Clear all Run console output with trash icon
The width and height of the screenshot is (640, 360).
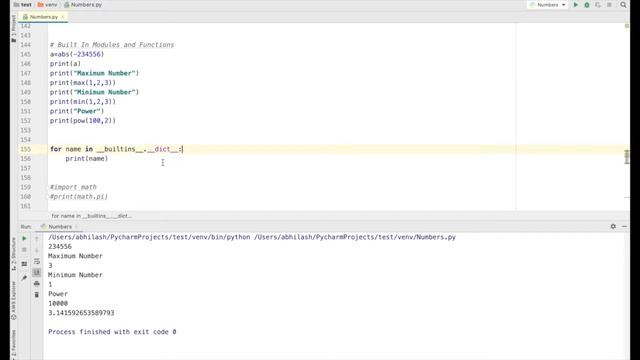pos(37,295)
